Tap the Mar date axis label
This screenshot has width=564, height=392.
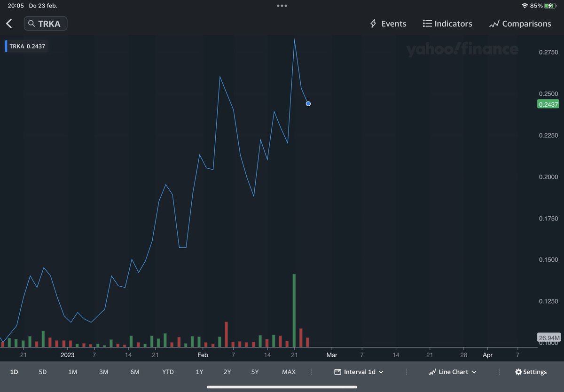click(332, 355)
